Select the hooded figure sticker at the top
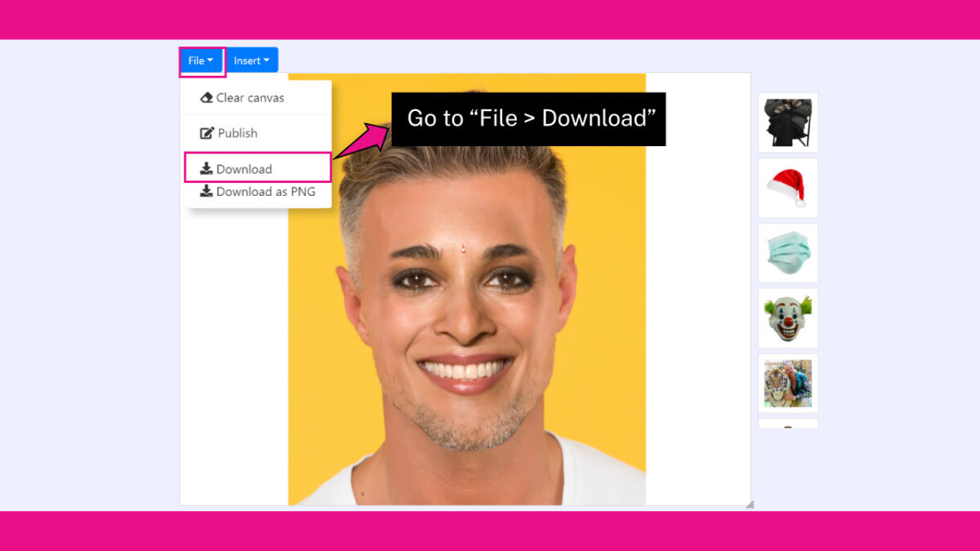The image size is (980, 551). [x=786, y=122]
